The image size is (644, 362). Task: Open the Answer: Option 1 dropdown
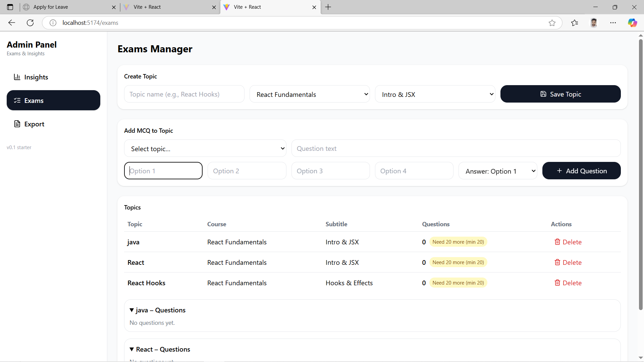[x=497, y=171]
